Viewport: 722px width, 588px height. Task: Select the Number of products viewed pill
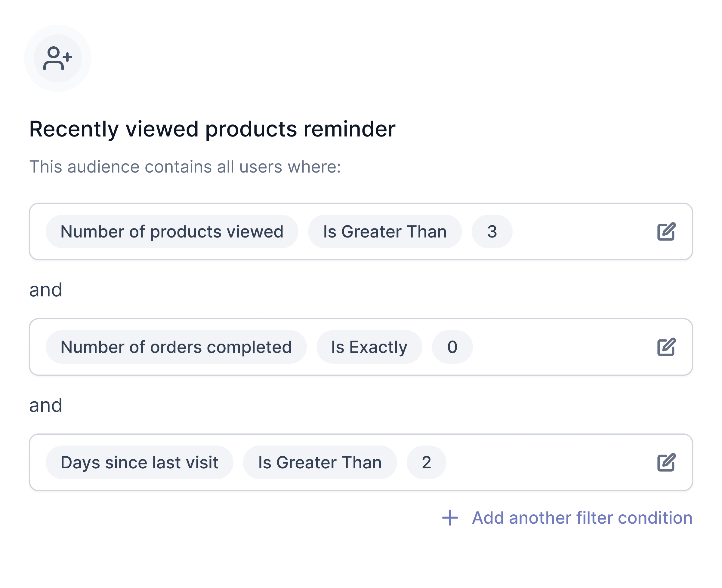pos(172,232)
